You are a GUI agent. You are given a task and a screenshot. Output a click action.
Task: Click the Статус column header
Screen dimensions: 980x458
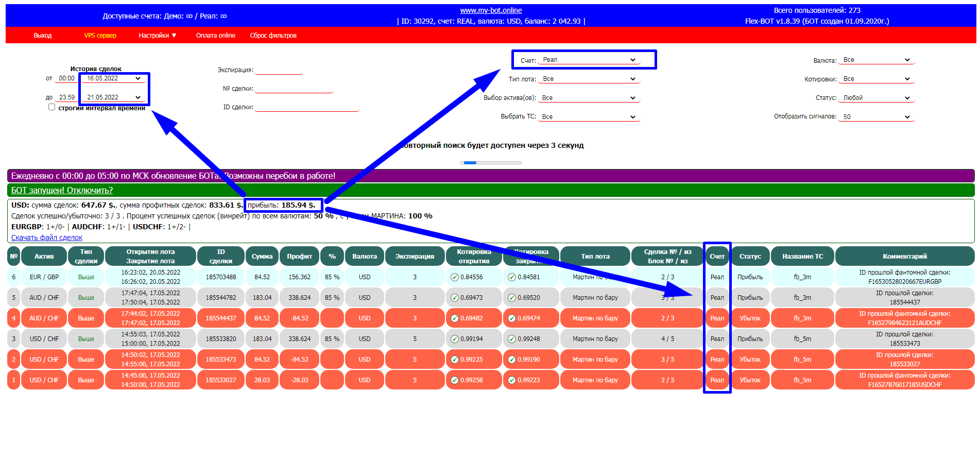pos(750,256)
